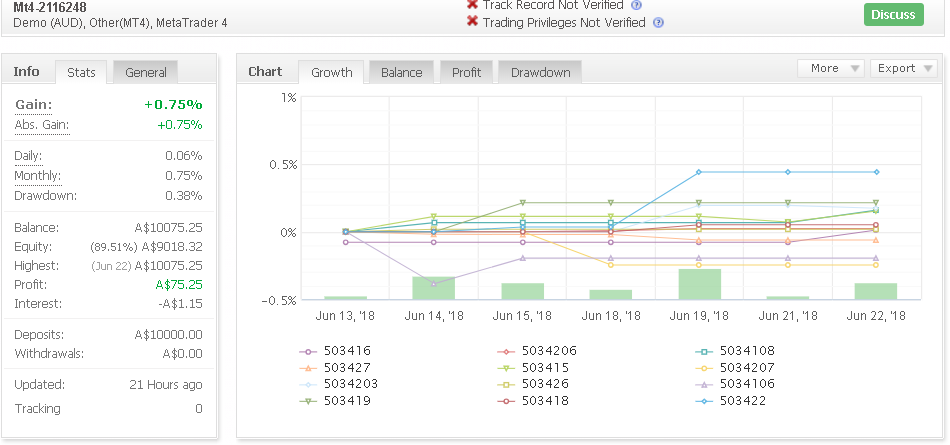Open the More dropdown menu
The width and height of the screenshot is (950, 445).
(831, 69)
